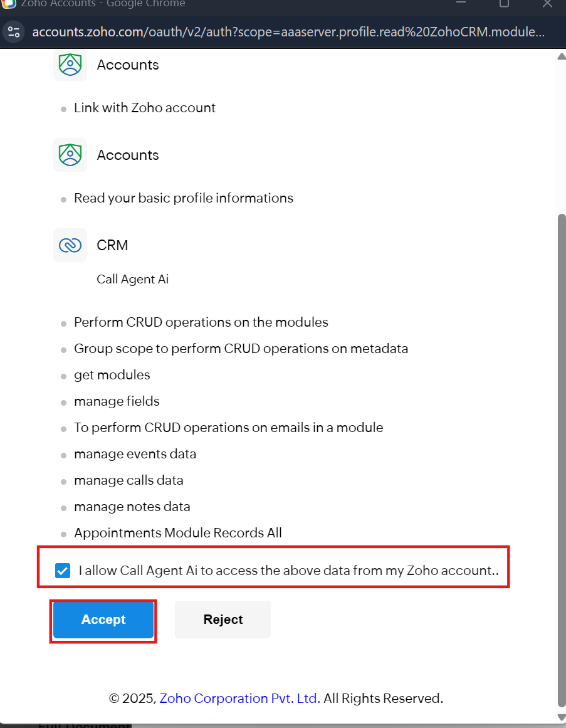Click the vertical scrollbar thumb
Screen dimensions: 566x728
coord(561,458)
